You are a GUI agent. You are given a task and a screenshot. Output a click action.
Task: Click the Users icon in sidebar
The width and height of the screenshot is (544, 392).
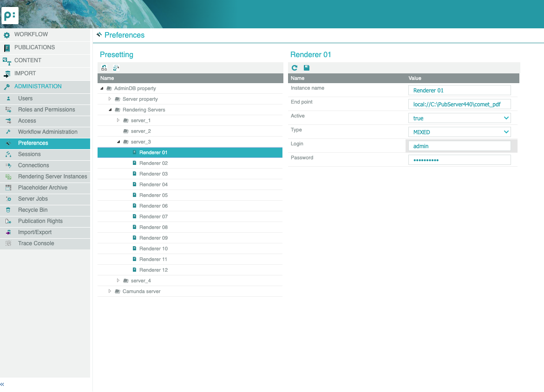pos(8,98)
